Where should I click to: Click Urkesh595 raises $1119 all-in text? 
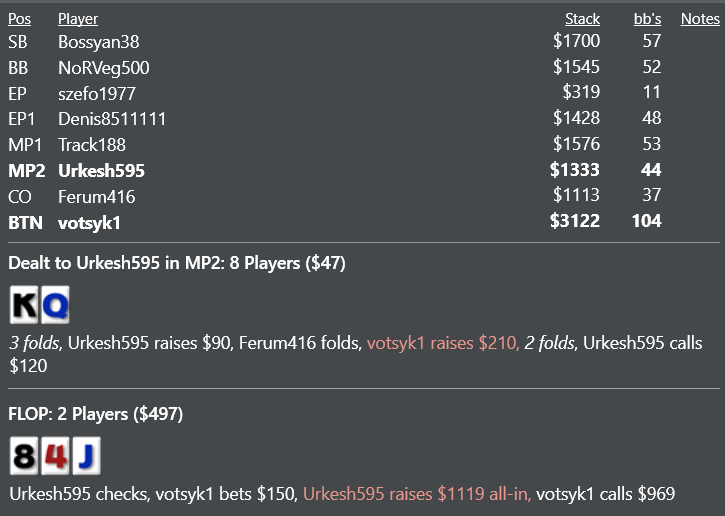416,494
